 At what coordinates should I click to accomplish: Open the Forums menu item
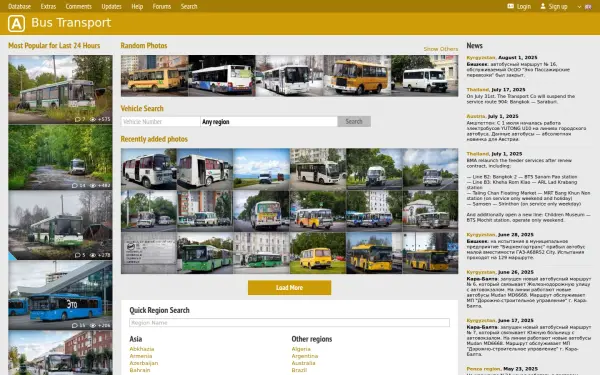click(x=162, y=7)
